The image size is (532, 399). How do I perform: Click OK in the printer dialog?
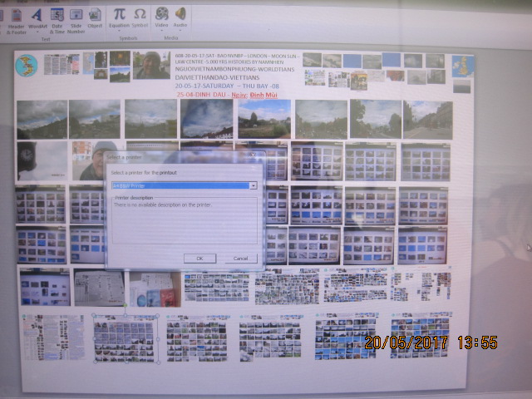click(x=199, y=259)
